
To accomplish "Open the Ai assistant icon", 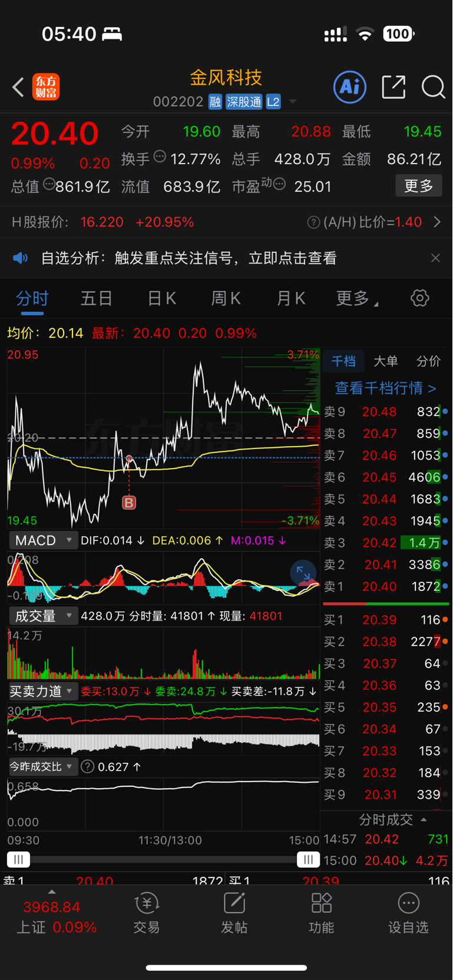I will pyautogui.click(x=350, y=87).
